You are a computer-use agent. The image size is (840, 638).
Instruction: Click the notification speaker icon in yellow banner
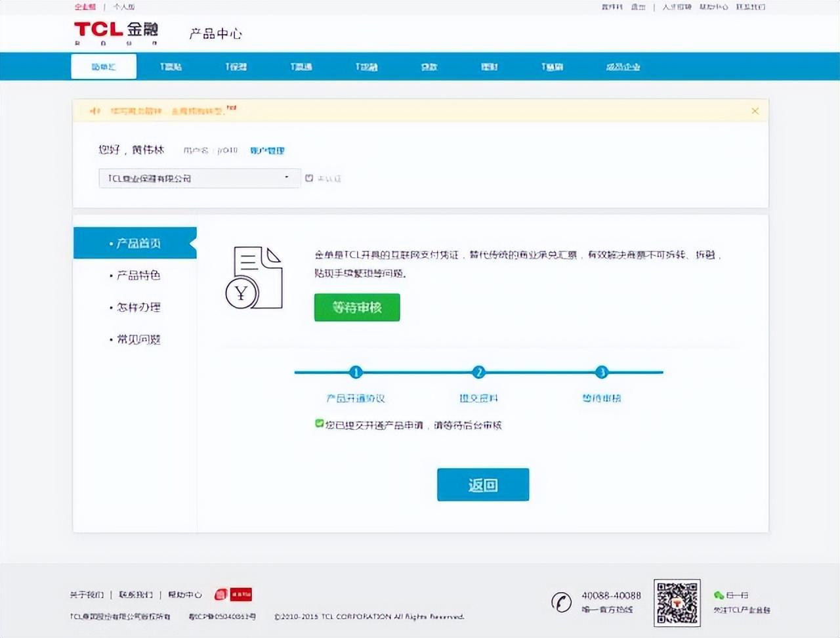point(95,111)
